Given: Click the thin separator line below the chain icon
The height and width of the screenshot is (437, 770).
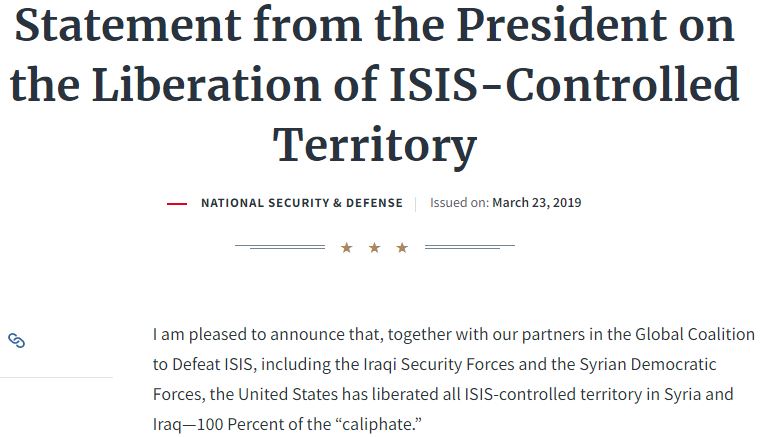Looking at the screenshot, I should point(56,378).
